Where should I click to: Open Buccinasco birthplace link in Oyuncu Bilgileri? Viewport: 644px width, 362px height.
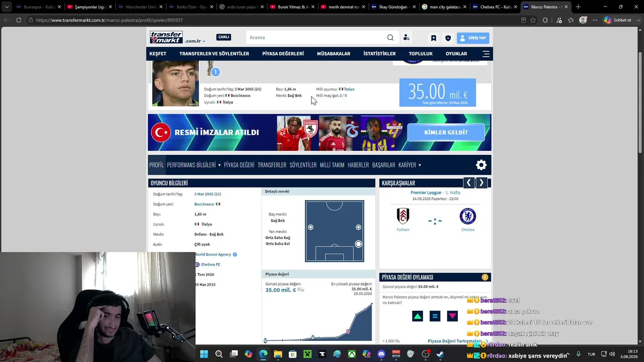204,204
